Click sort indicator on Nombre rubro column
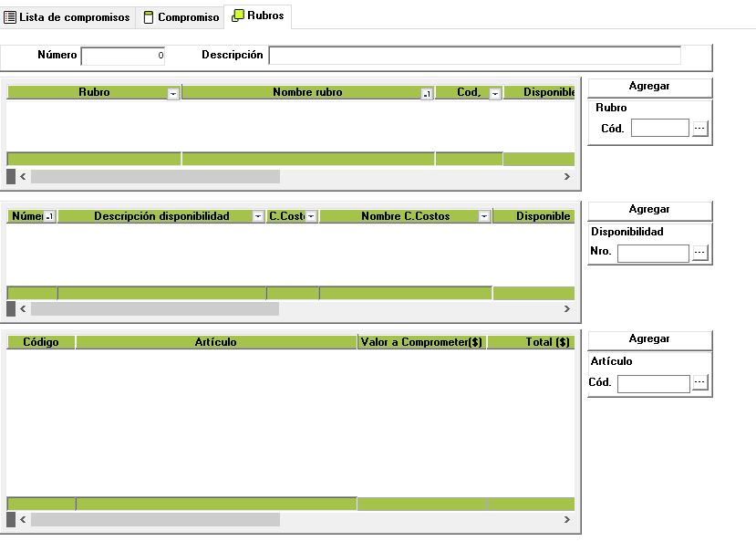756x541 pixels. [426, 93]
